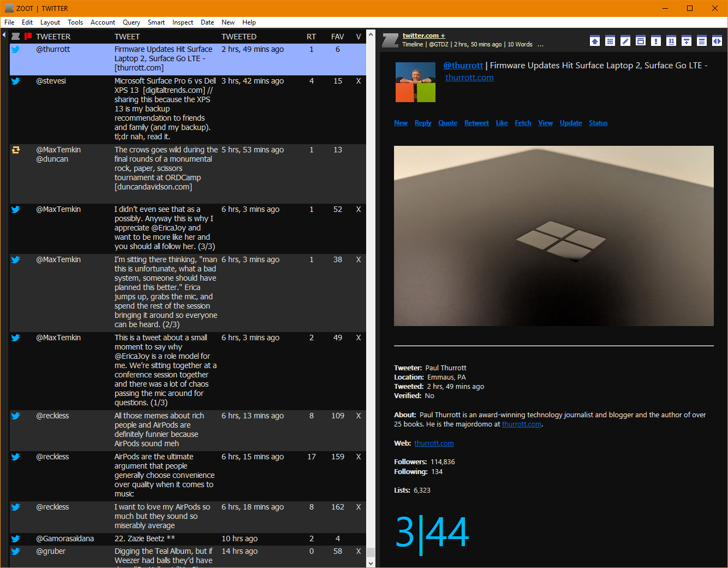
Task: Open the Tools menu
Action: point(75,22)
